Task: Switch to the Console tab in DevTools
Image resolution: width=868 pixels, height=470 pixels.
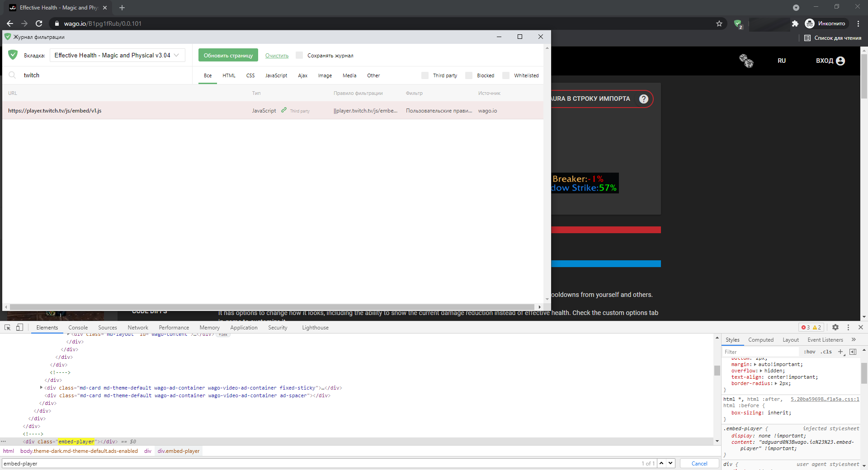Action: coord(78,327)
